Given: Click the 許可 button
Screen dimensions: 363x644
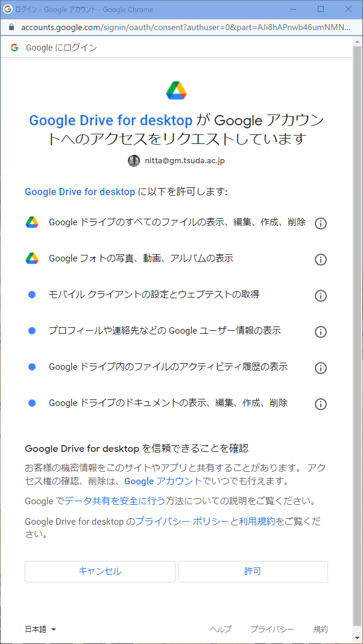Looking at the screenshot, I should [x=253, y=571].
